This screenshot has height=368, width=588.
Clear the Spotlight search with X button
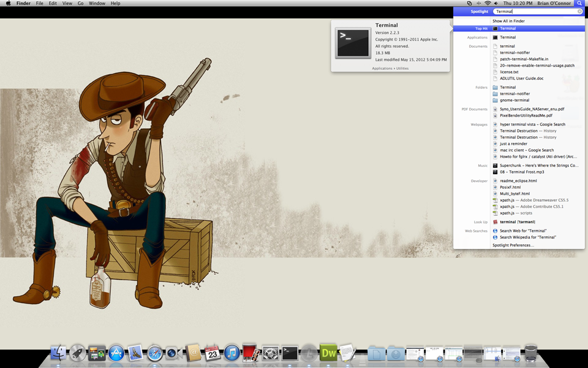point(579,11)
